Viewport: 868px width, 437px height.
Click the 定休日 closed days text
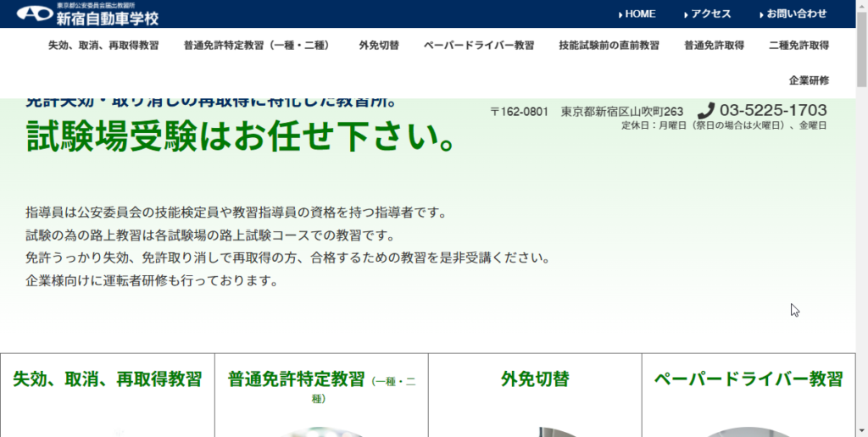[x=724, y=125]
